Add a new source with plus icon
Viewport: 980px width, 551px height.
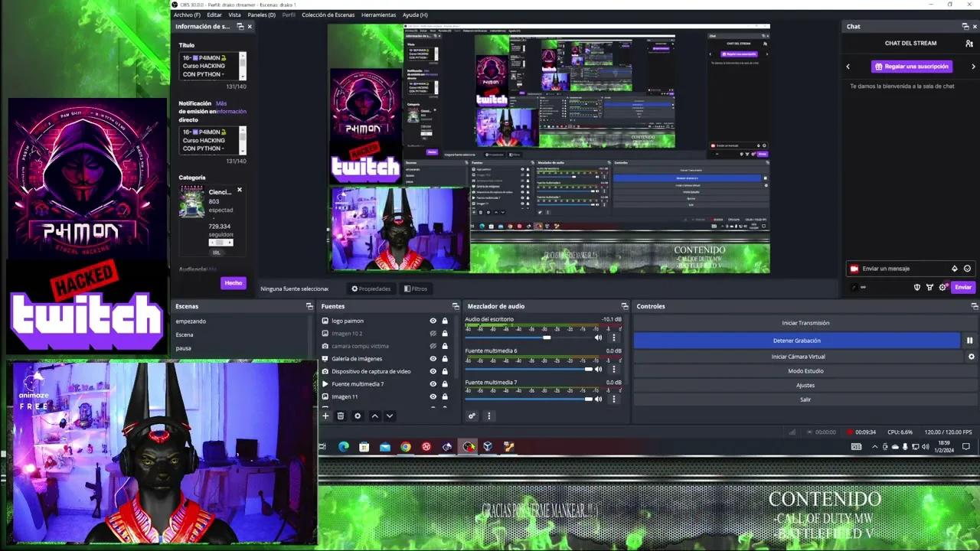point(325,416)
